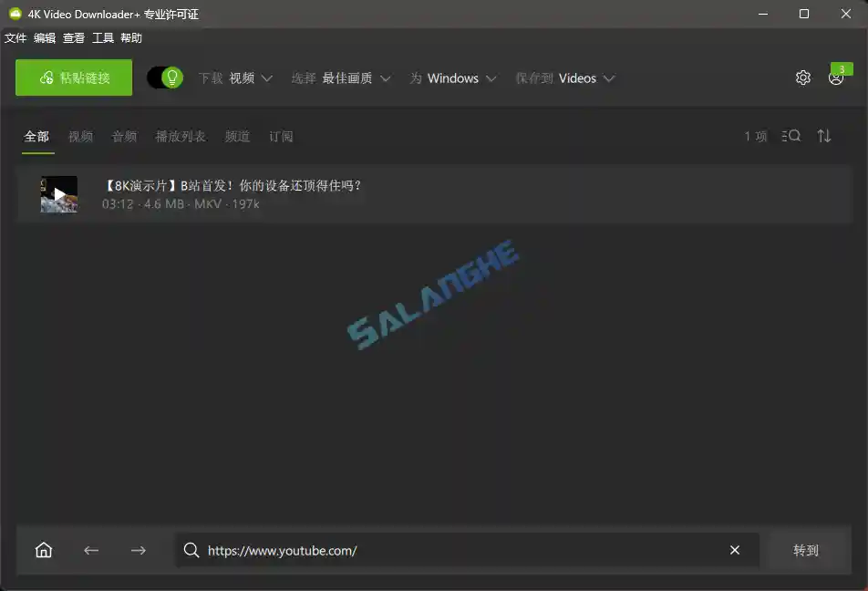Image resolution: width=868 pixels, height=591 pixels.
Task: Click the forward arrow in the browser bar
Action: point(139,550)
